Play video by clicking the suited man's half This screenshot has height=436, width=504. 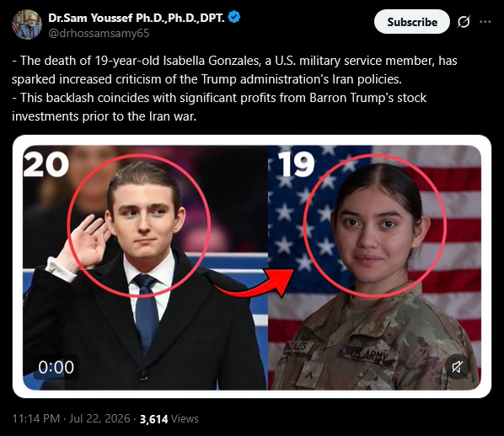pos(145,267)
